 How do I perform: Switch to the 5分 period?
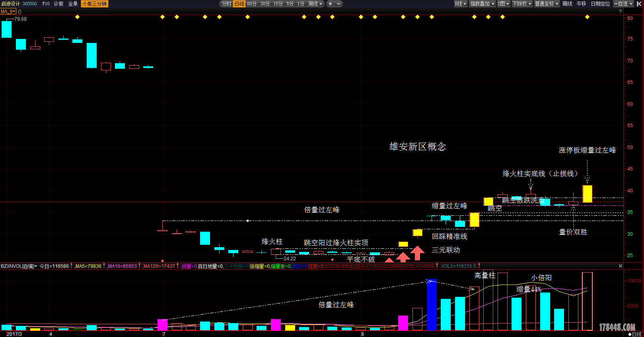click(290, 4)
